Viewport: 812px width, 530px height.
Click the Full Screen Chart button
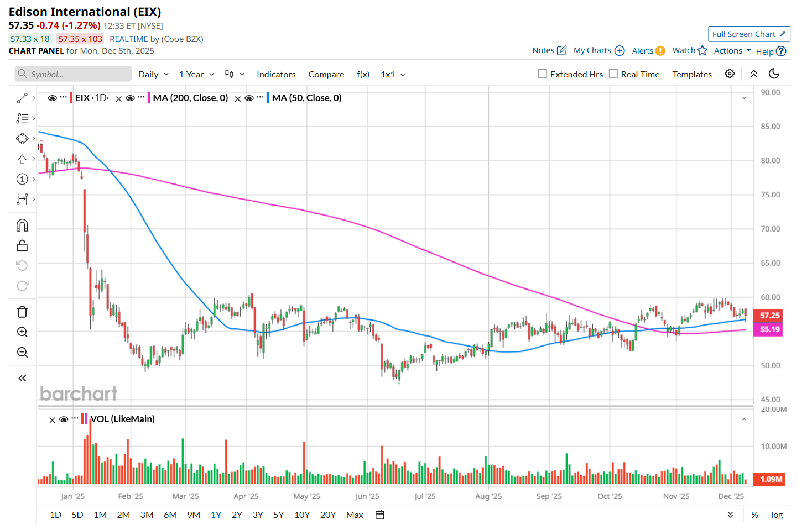point(749,34)
